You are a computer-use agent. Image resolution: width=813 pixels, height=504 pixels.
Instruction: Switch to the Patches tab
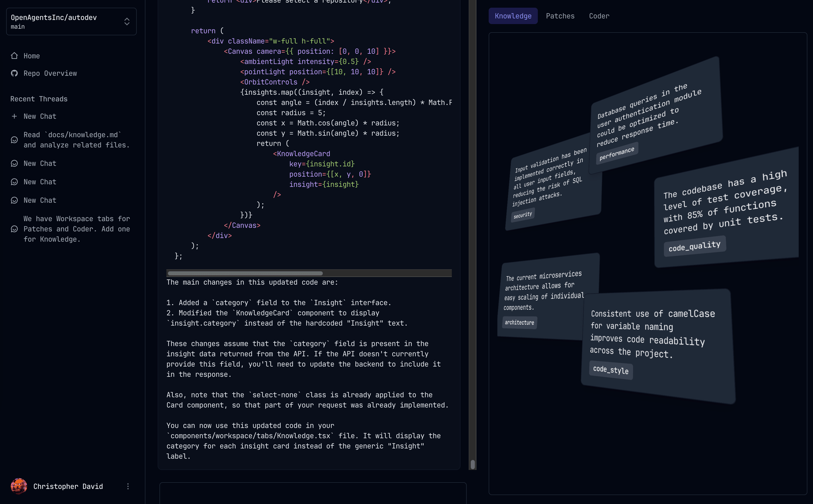point(560,16)
